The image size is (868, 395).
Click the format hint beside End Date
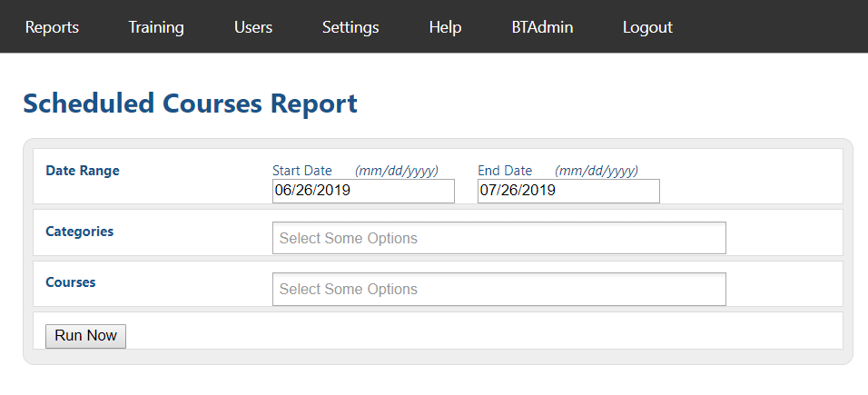[x=597, y=171]
